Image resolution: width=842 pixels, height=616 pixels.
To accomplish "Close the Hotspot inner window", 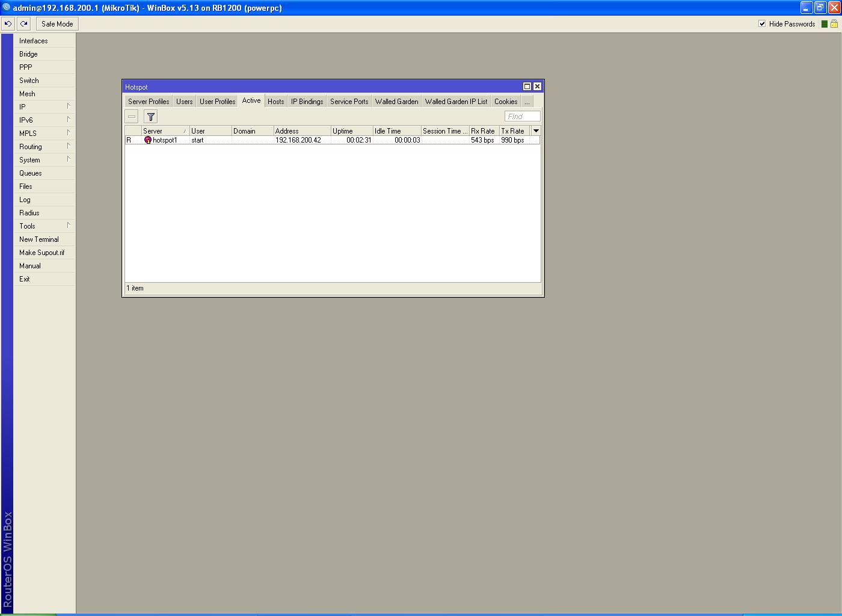I will (537, 87).
